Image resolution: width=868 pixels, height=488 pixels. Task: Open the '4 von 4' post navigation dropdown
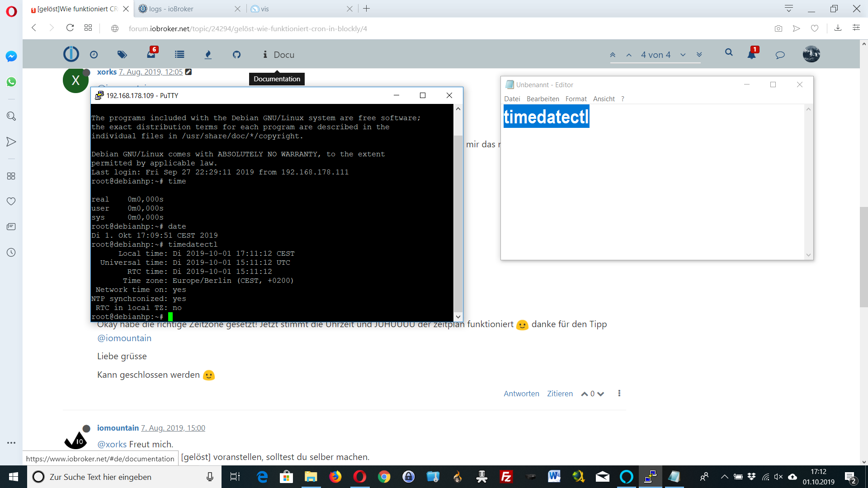pos(655,55)
